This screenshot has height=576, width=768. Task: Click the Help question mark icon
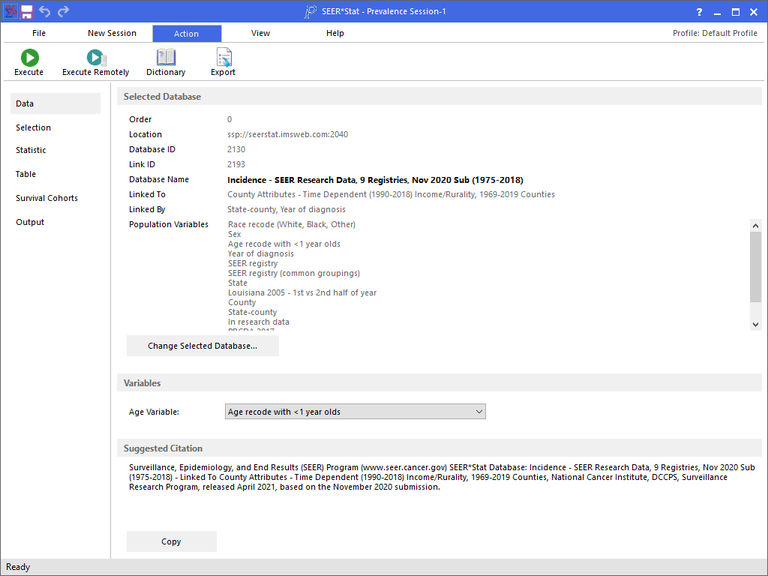tap(699, 12)
